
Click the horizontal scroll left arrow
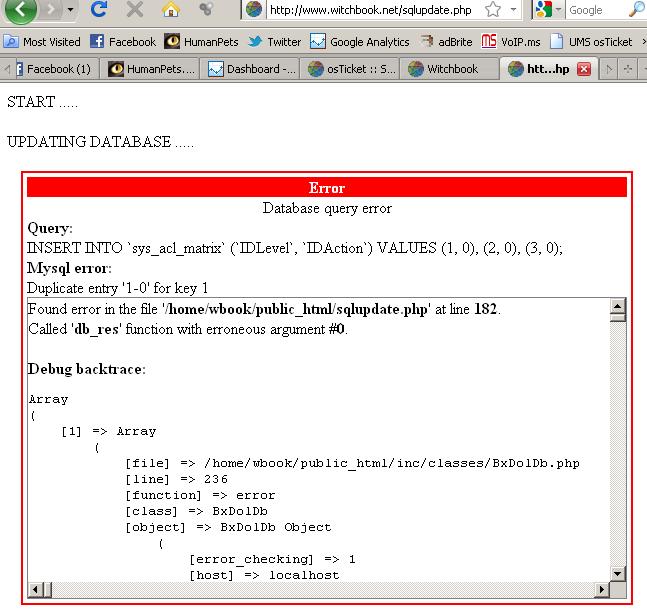[x=35, y=590]
